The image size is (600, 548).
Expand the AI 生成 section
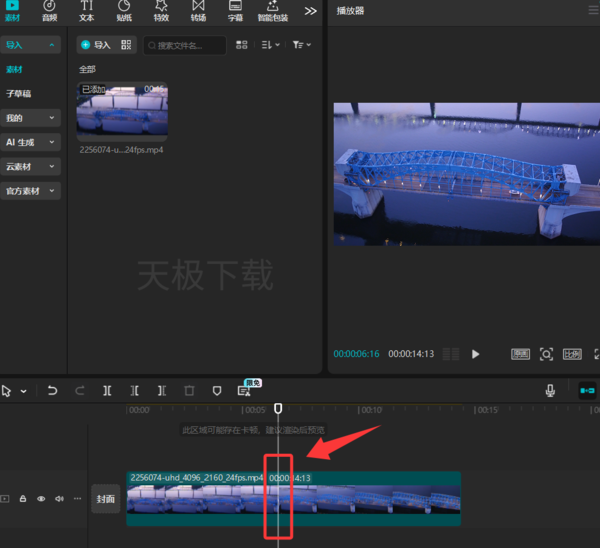(31, 142)
